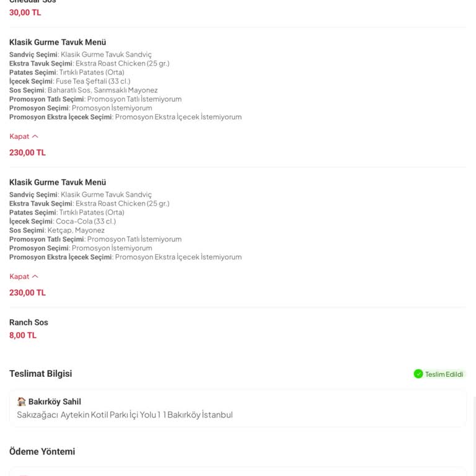Click the Sakızağacı Aytekin Kotil Parkı address line

pos(125,415)
